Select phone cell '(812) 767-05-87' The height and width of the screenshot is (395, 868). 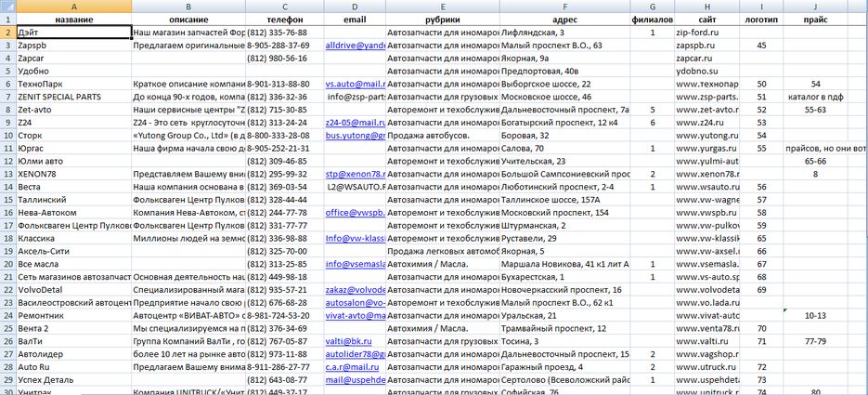pyautogui.click(x=284, y=341)
